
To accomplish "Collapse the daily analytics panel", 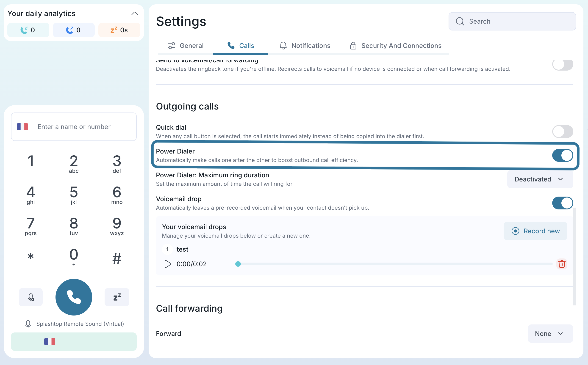I will pos(135,14).
